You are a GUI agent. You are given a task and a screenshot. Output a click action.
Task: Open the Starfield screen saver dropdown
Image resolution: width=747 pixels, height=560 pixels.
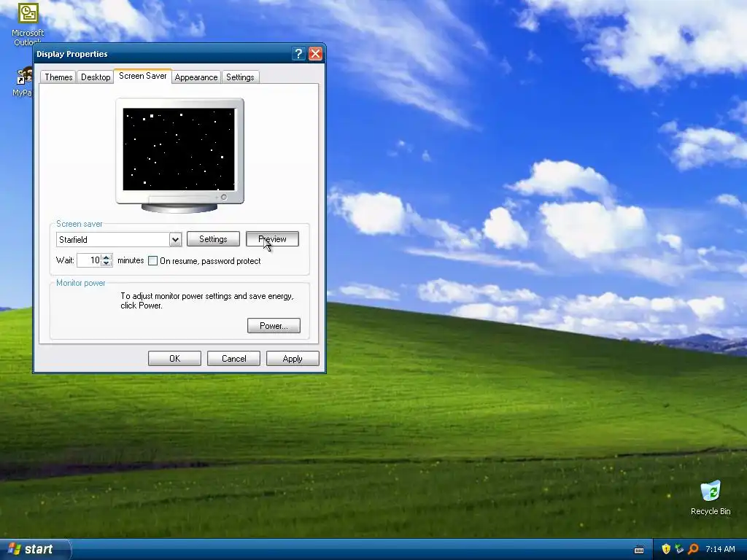[x=175, y=239]
